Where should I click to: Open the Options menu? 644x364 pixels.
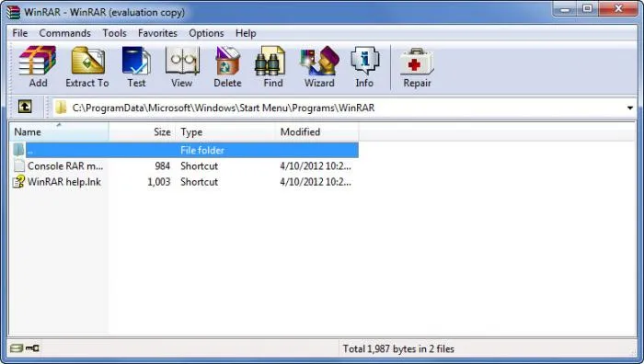[x=206, y=33]
